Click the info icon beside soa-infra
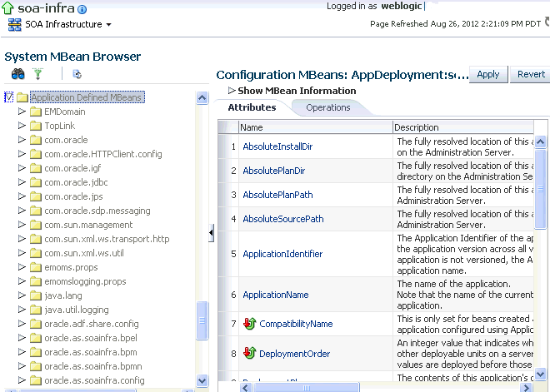Viewport: 550px width, 392px height. (82, 9)
